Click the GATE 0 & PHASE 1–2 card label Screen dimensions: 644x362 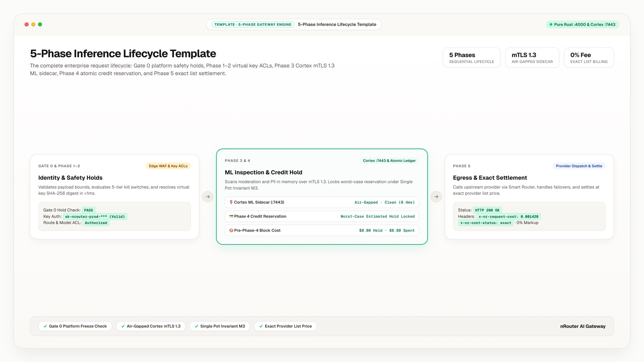pos(59,166)
